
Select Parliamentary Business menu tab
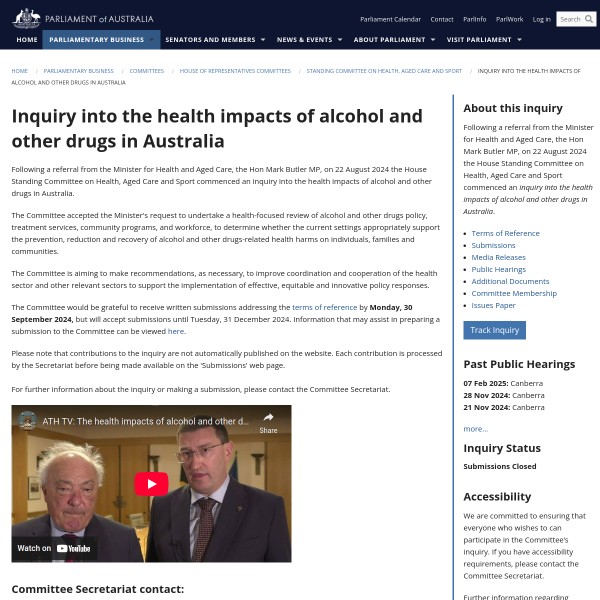[96, 40]
